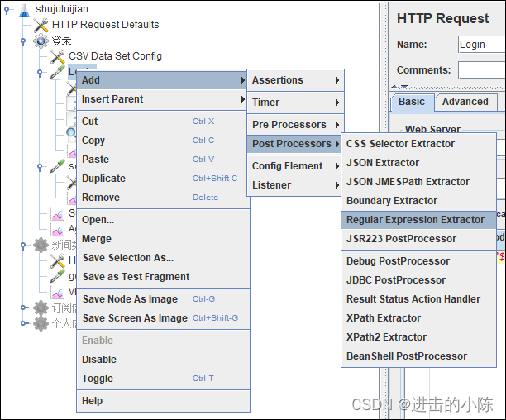Image resolution: width=506 pixels, height=420 pixels.
Task: Click the disabled 订阅 thread group gear icon
Action: point(41,308)
